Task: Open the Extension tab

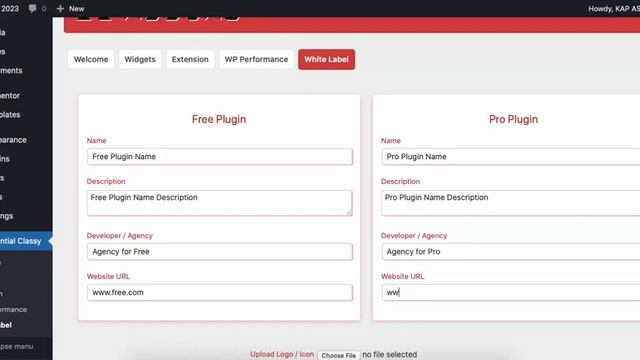Action: 190,59
